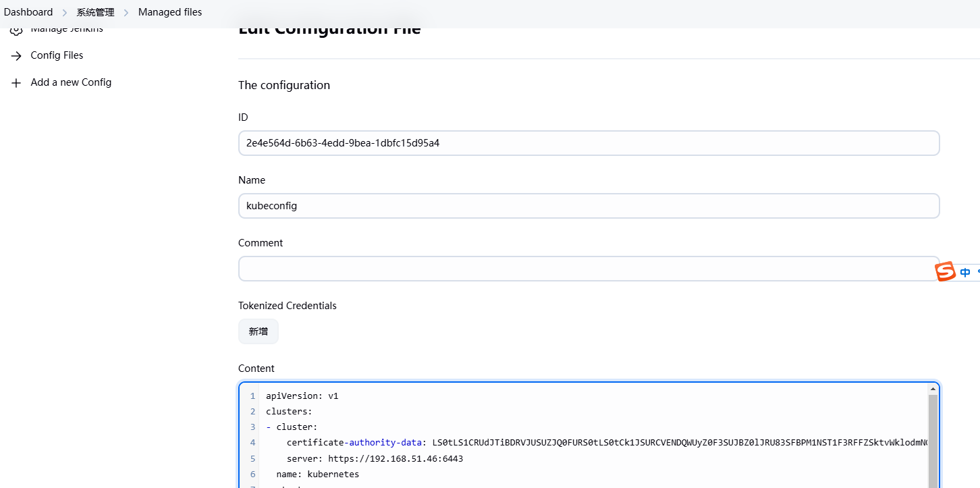Go to Dashboard via breadcrumb
The height and width of the screenshot is (488, 980).
(x=28, y=12)
